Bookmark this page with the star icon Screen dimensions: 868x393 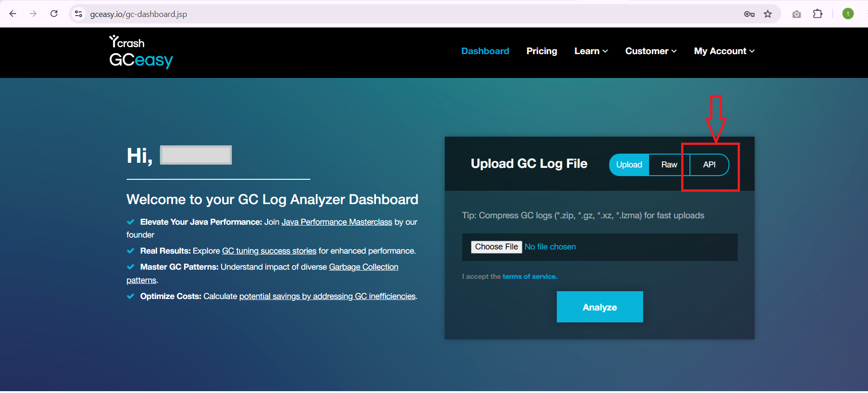tap(768, 14)
